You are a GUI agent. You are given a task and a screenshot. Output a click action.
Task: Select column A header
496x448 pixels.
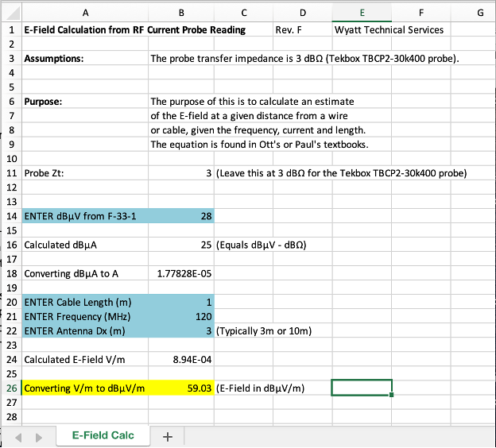click(x=85, y=13)
